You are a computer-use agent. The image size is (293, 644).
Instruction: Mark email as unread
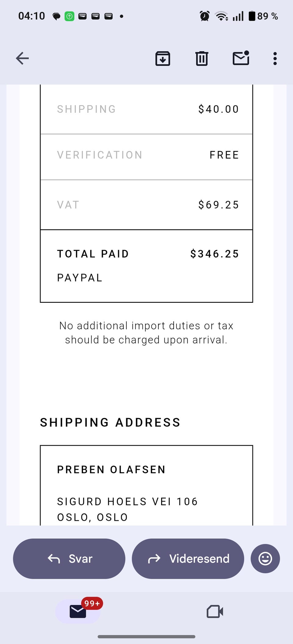tap(241, 58)
